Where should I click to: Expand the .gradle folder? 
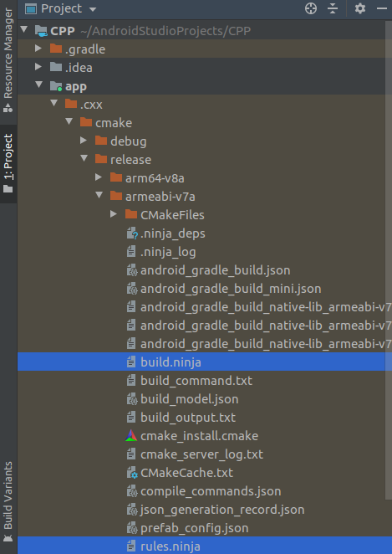[38, 49]
